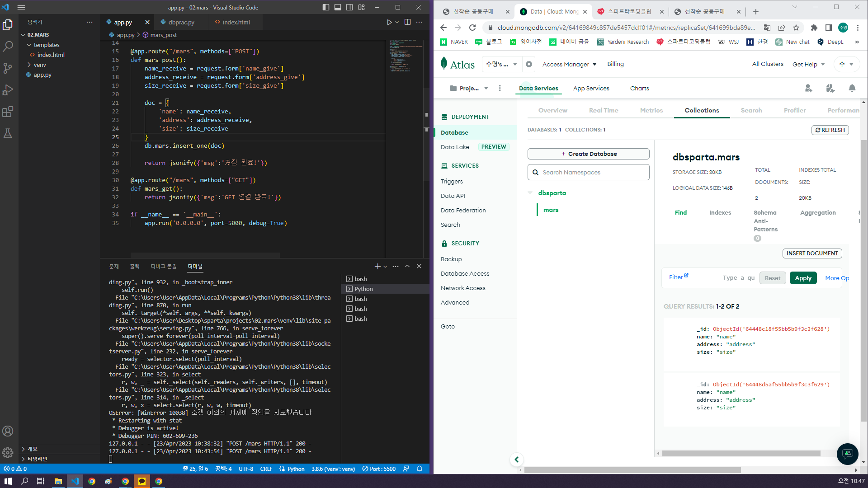Open the new terminal profile dropdown

click(385, 267)
